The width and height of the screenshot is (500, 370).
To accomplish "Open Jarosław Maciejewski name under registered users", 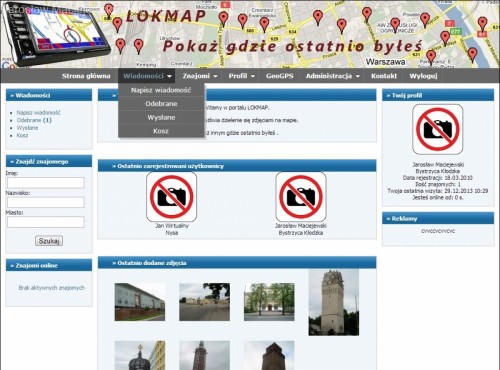I will (301, 226).
